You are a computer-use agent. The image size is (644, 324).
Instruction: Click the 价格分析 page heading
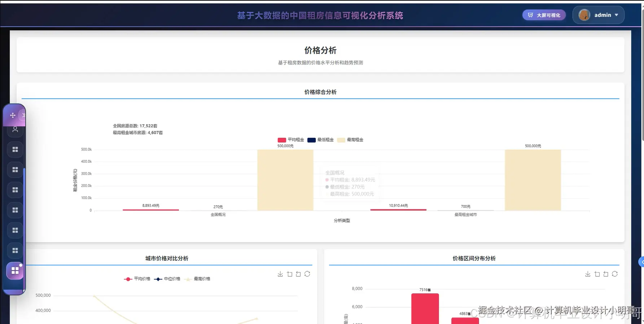point(320,51)
